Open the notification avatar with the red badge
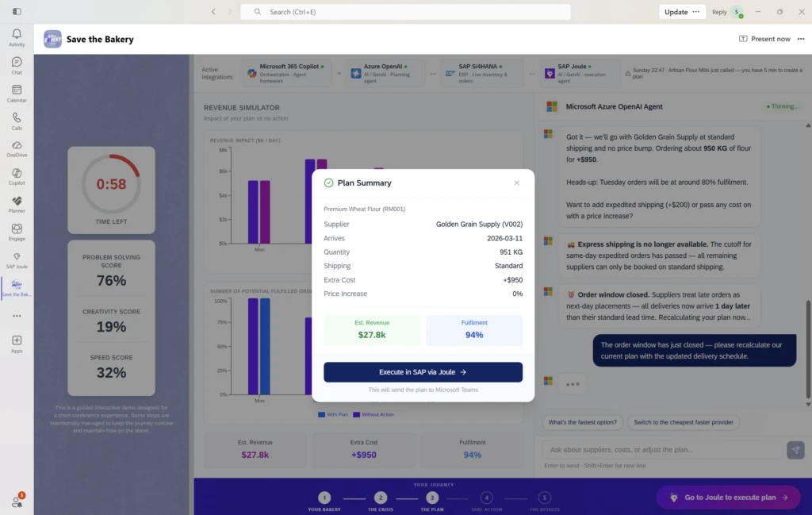This screenshot has width=812, height=515. 17,501
